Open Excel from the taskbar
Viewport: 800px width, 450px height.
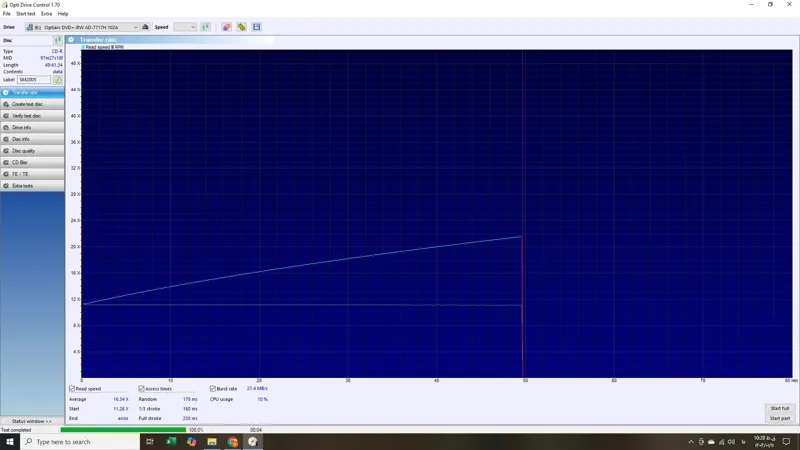171,441
